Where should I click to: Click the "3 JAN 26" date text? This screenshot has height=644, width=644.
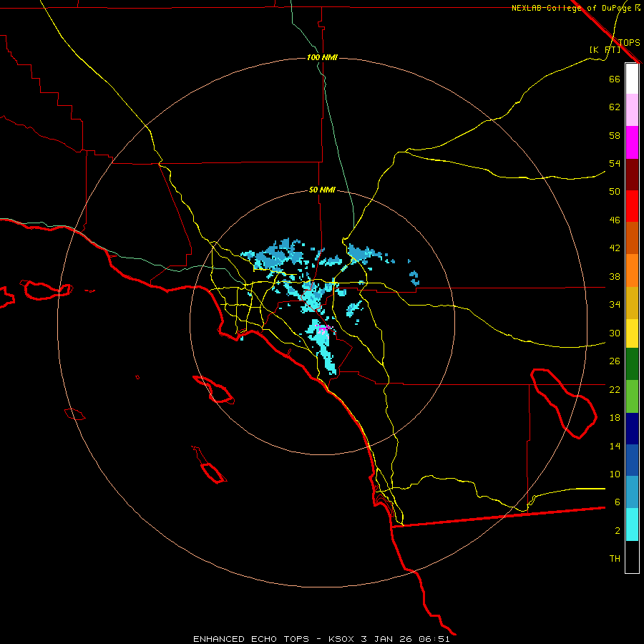(387, 639)
